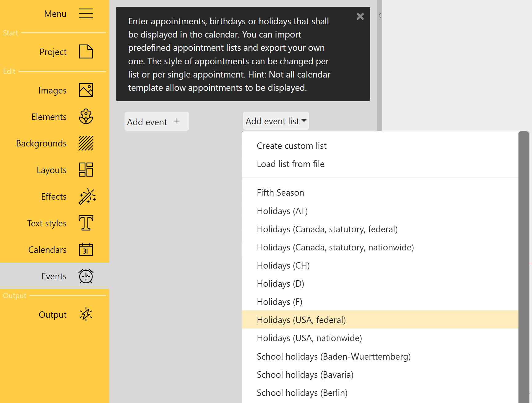
Task: Select the Images picture icon
Action: click(86, 90)
